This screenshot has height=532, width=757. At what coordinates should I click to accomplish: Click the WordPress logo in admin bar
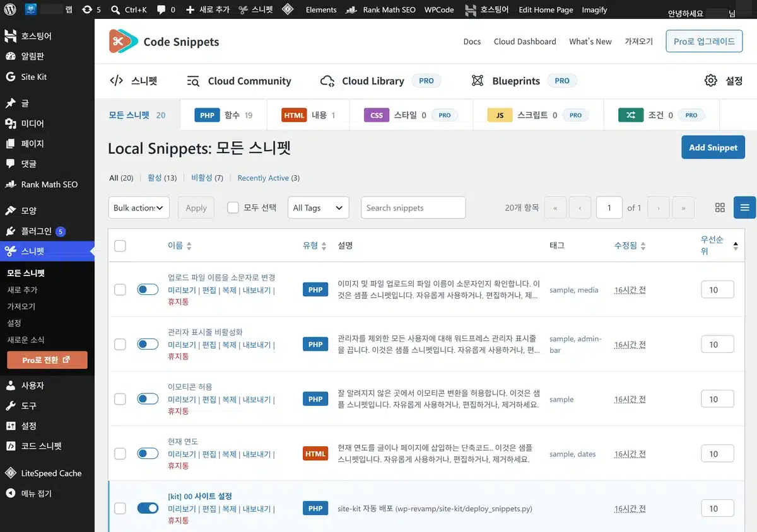click(x=9, y=9)
